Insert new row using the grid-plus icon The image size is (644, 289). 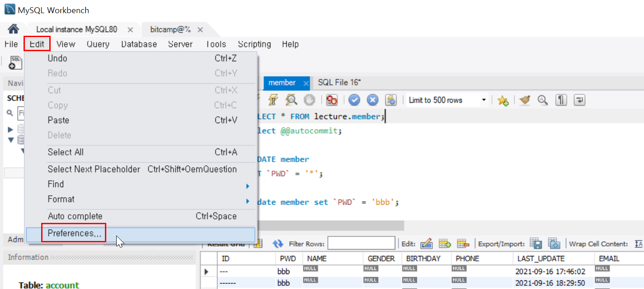pyautogui.click(x=445, y=244)
